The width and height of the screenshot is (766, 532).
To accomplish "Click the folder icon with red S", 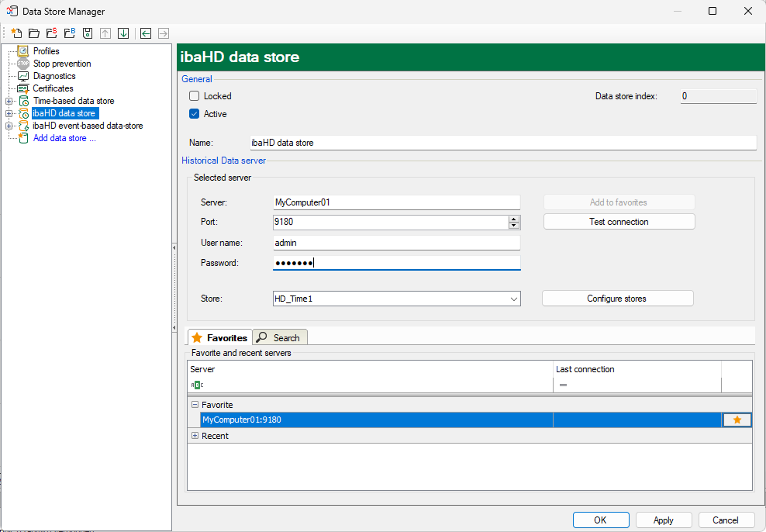I will 51,33.
